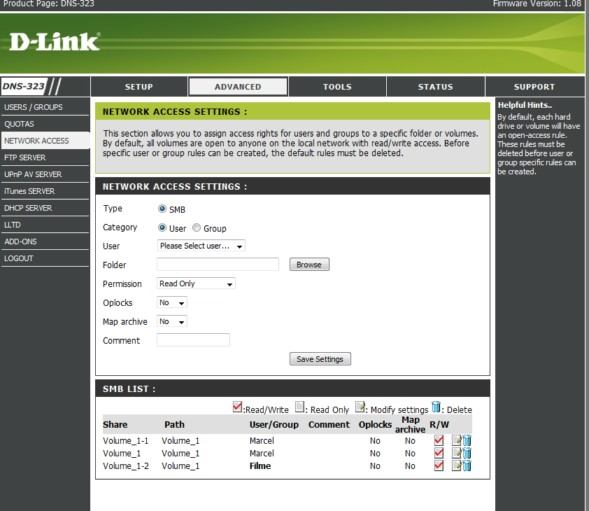Screen dimensions: 589x511
Task: Click Read/Write legend icon
Action: point(237,407)
